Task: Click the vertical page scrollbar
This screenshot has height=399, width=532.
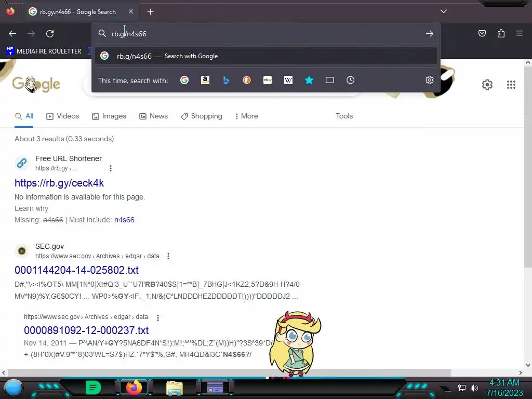Action: tap(528, 166)
